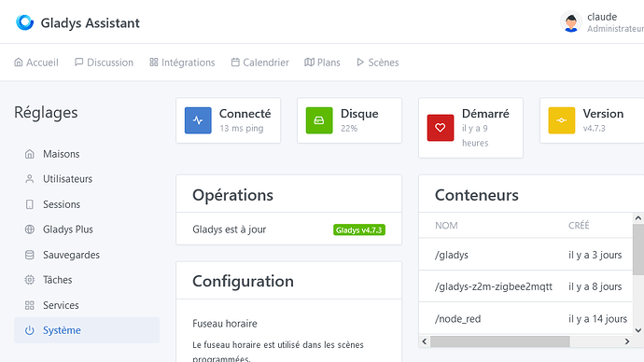Viewport: 644px width, 362px height.
Task: Open the Intégrations tab
Action: pos(182,63)
